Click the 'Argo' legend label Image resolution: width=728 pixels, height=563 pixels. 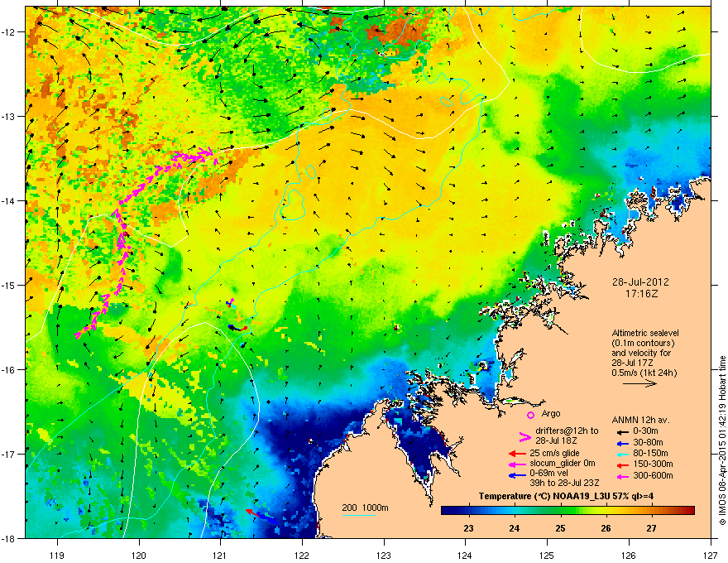(x=551, y=413)
